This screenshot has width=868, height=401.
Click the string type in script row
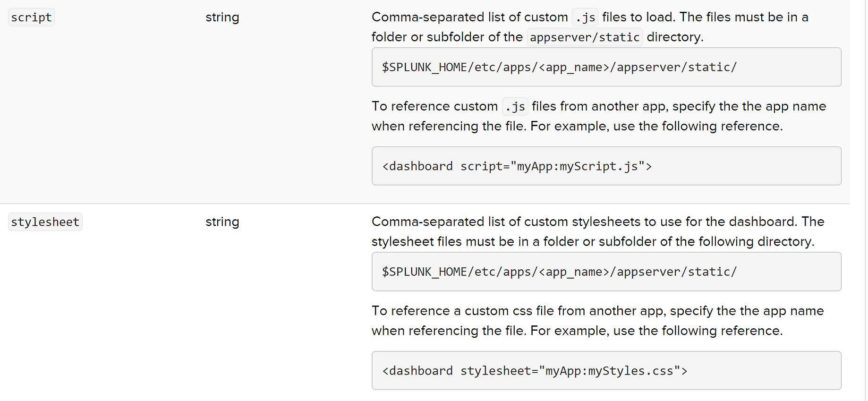point(222,17)
